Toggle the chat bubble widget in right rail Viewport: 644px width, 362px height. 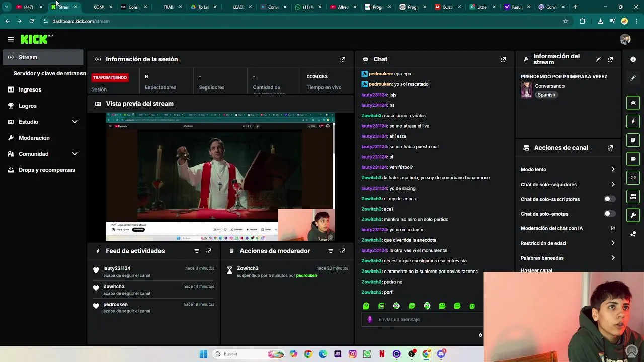pyautogui.click(x=633, y=159)
